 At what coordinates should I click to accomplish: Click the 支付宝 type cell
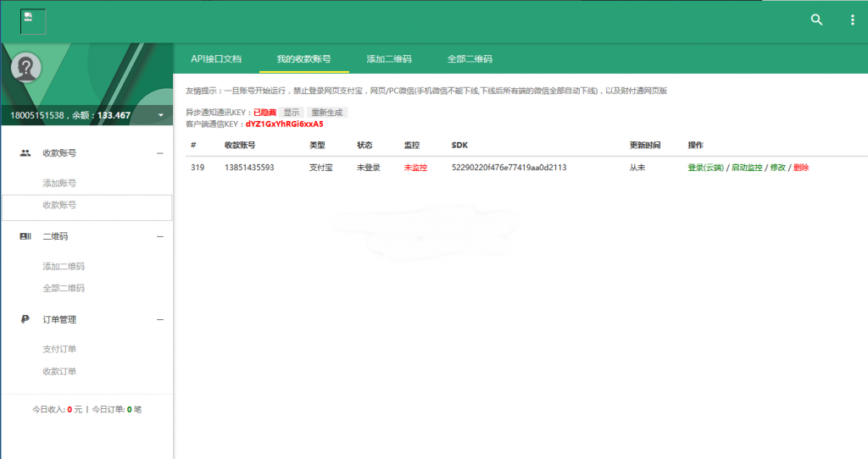coord(320,168)
